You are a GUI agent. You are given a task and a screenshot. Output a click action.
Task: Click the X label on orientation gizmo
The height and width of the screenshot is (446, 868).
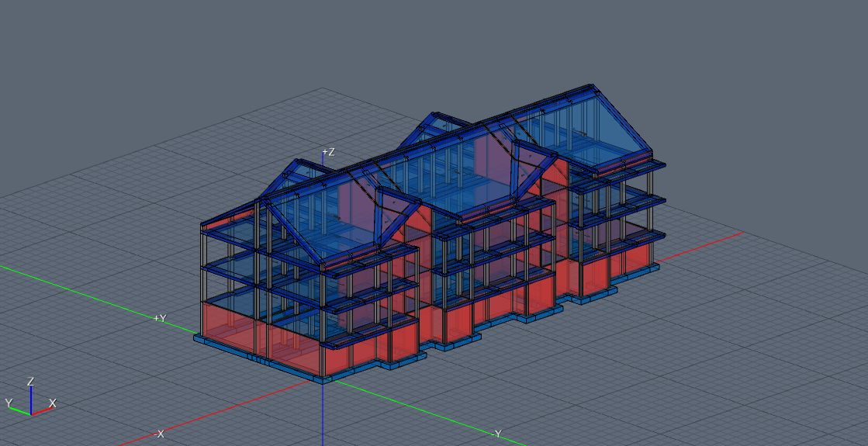53,403
